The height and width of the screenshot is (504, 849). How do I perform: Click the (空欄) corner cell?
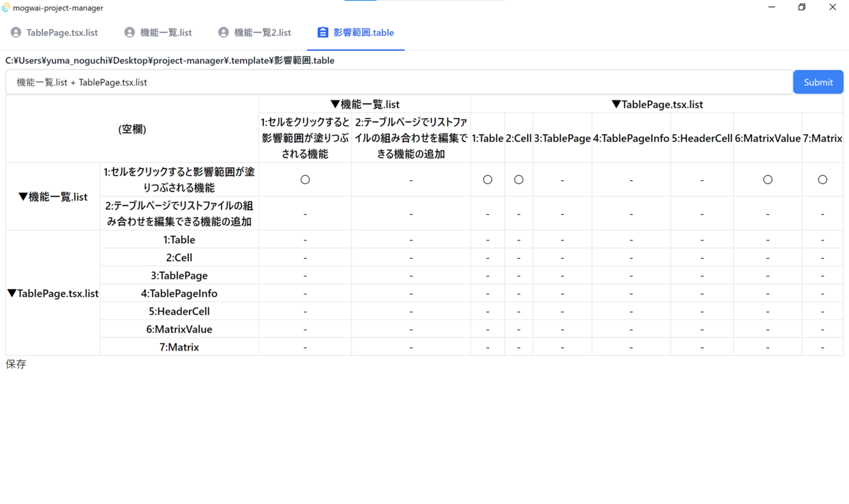(132, 129)
